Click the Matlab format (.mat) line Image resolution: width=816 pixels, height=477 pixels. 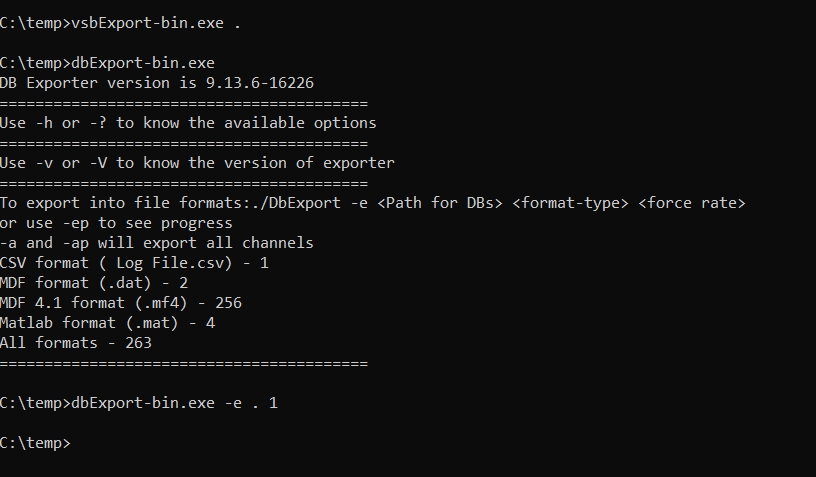(107, 322)
